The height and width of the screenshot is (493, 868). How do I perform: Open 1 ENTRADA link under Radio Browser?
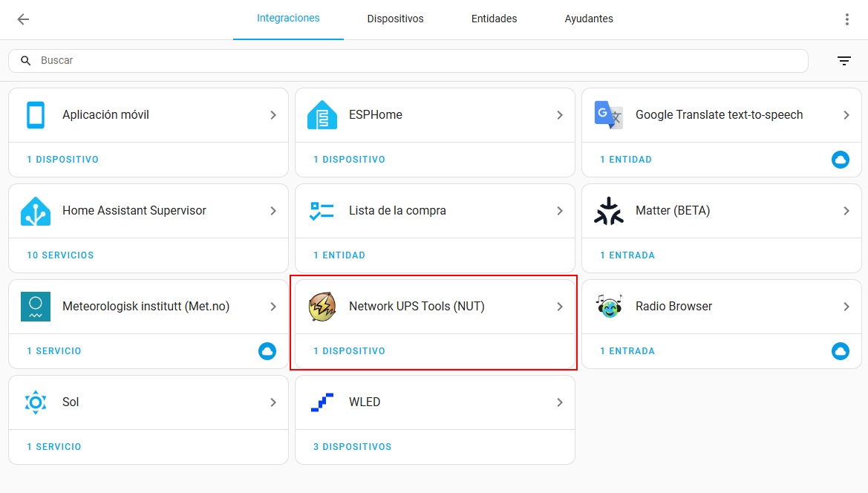click(627, 350)
